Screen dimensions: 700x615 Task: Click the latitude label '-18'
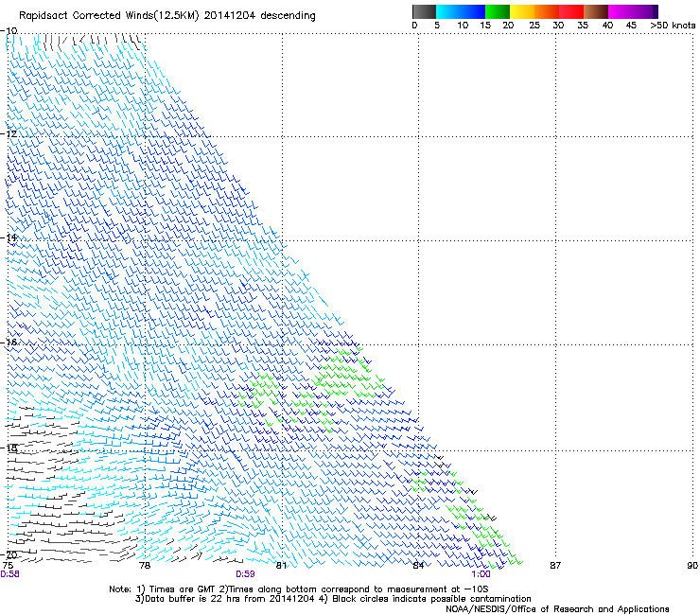9,448
